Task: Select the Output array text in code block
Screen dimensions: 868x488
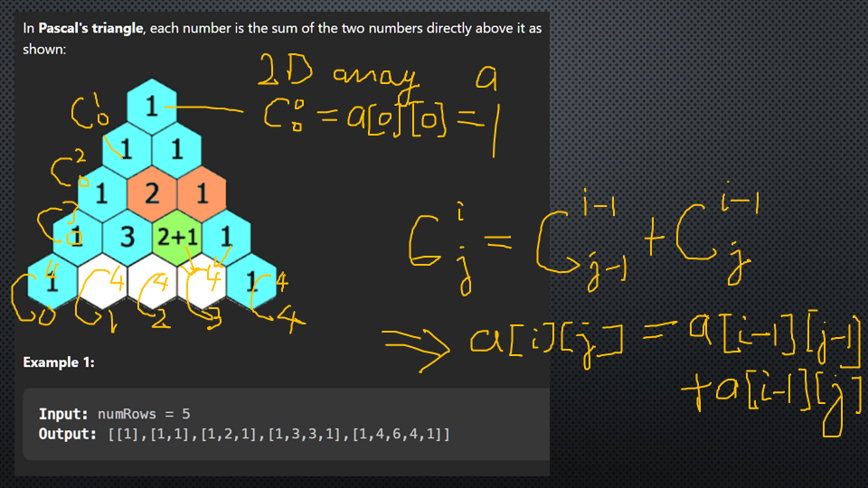Action: [x=278, y=435]
